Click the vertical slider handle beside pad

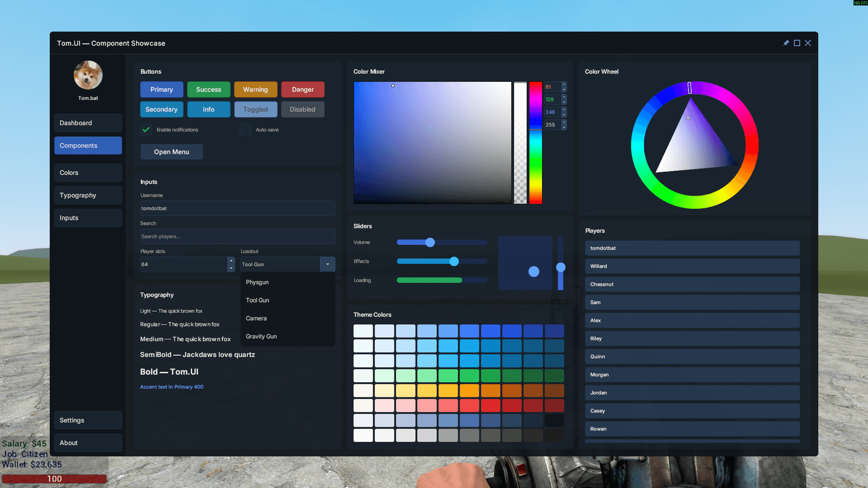pyautogui.click(x=561, y=267)
